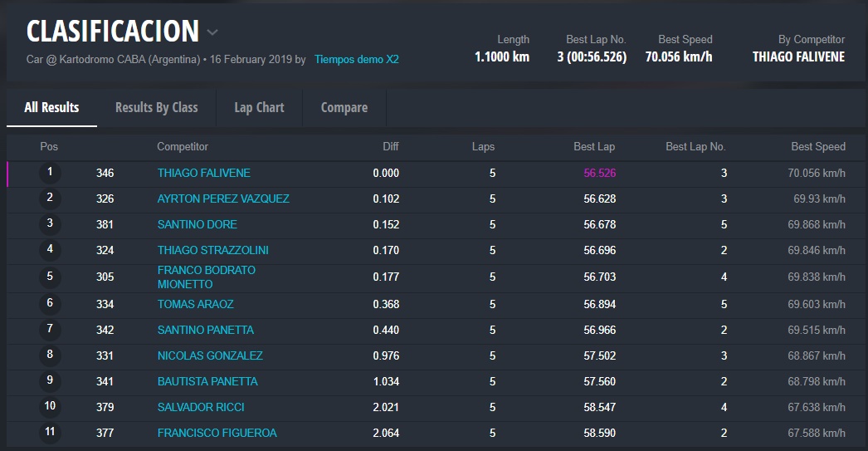Screen dimensions: 868x451
Task: Switch to the Lap Chart tab
Action: click(259, 107)
